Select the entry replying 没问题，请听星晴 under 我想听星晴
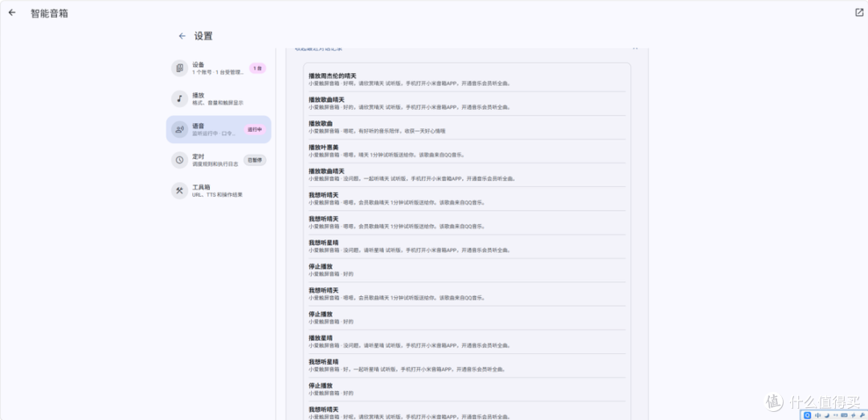 tap(467, 246)
